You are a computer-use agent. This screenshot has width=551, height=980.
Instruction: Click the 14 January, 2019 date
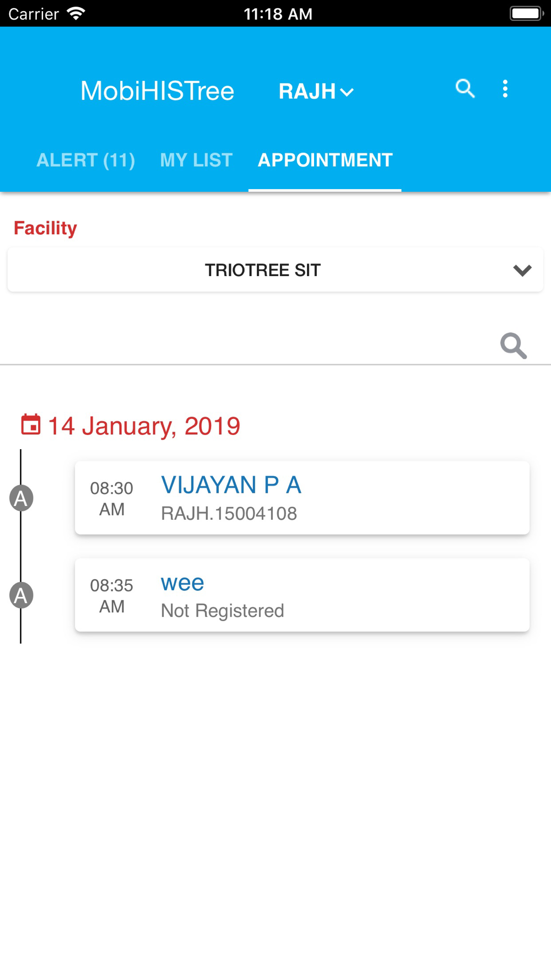point(144,426)
